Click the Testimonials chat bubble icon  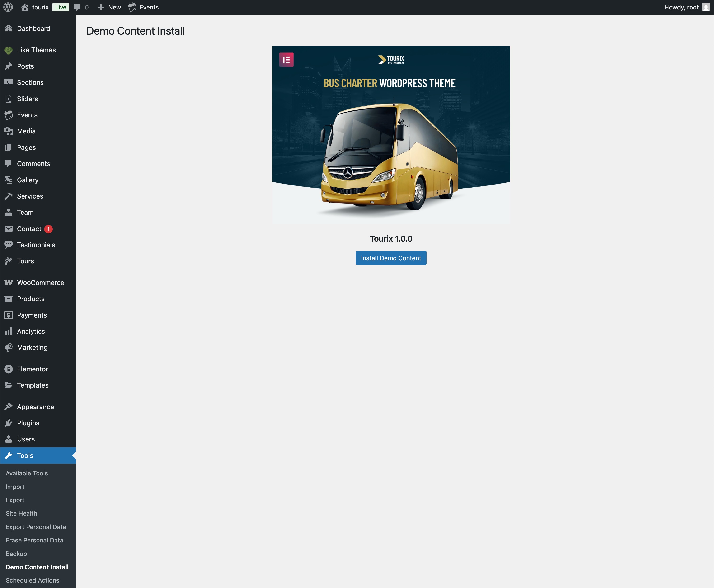(x=9, y=245)
